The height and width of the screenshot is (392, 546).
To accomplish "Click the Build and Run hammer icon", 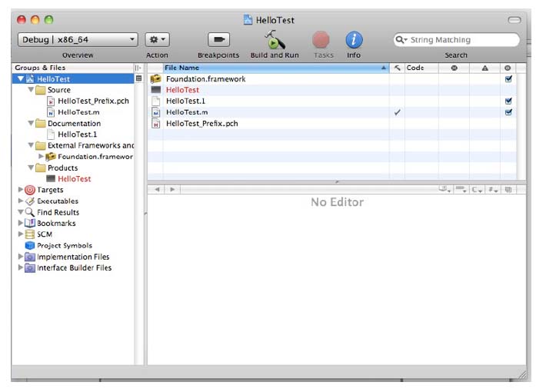I will [275, 39].
